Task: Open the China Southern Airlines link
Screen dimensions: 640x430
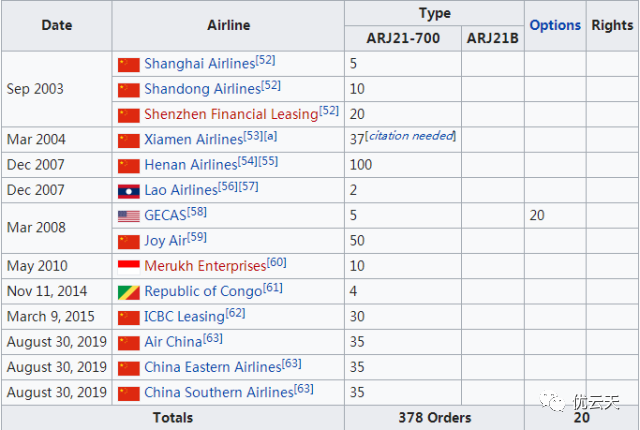Action: [218, 392]
